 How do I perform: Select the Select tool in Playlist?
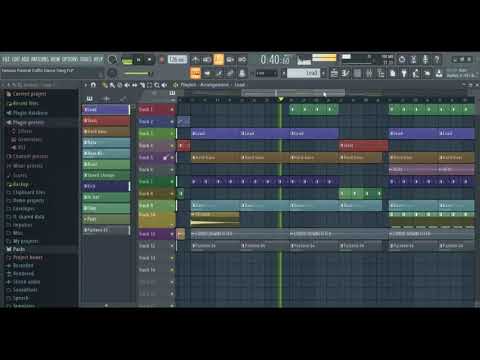150,85
